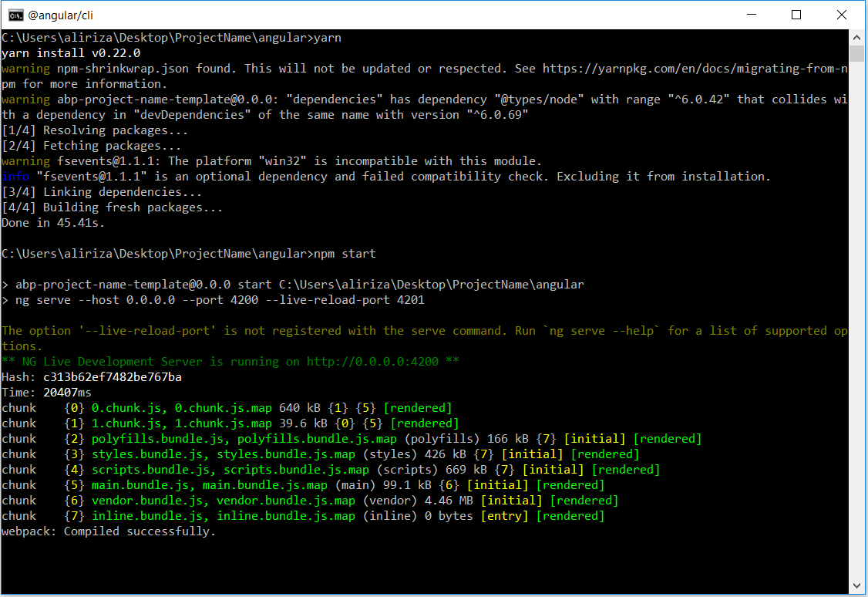
Task: Click the hash value c313b62ef7482be767ba
Action: (113, 377)
